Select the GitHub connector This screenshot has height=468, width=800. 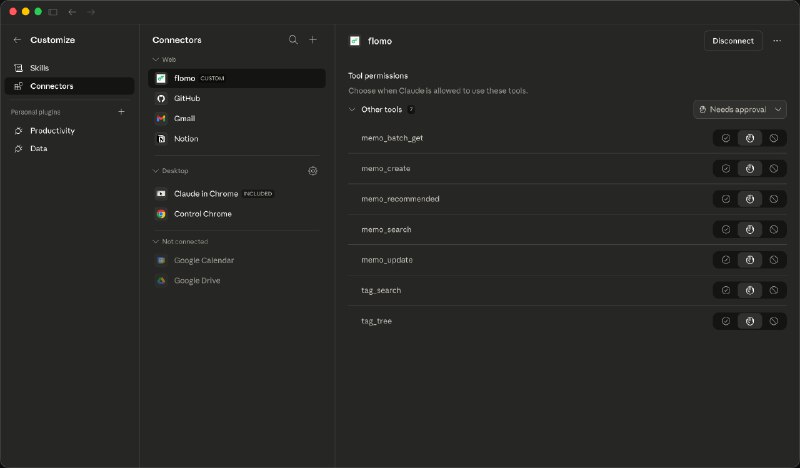(187, 98)
